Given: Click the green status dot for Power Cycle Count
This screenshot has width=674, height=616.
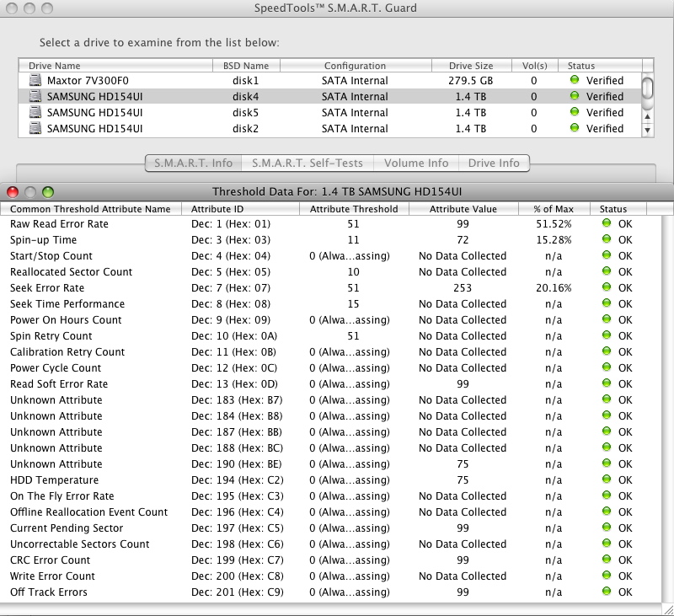Looking at the screenshot, I should coord(607,367).
